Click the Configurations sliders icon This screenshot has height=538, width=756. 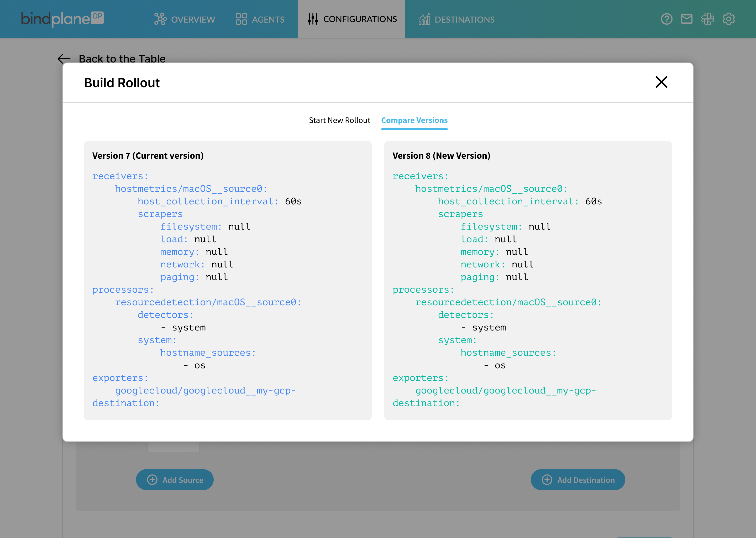[313, 19]
